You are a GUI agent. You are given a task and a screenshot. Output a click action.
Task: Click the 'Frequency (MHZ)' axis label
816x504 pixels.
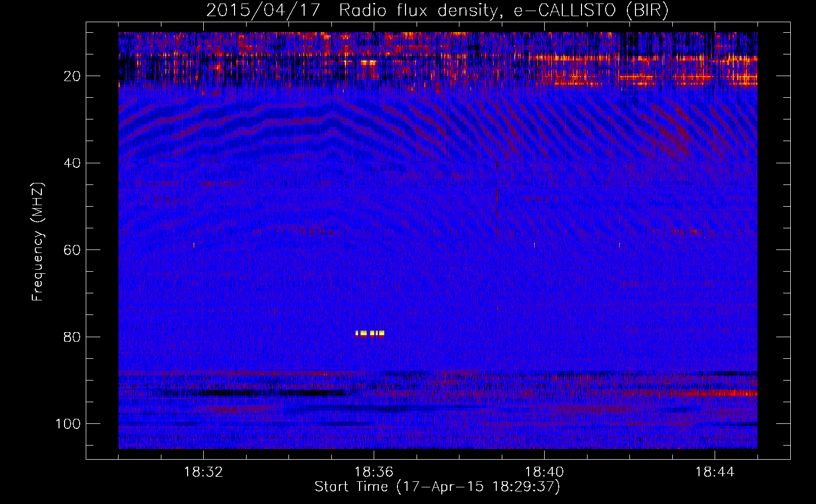point(38,241)
